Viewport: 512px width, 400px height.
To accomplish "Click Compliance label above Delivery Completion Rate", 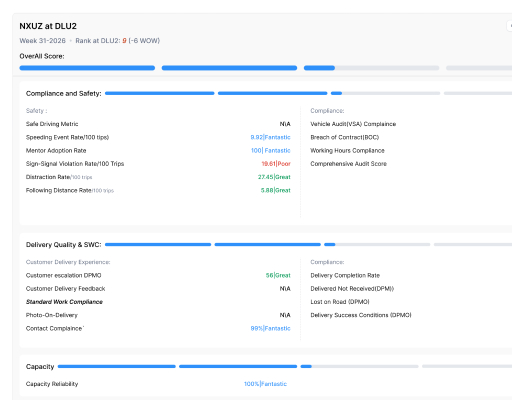I will [327, 262].
